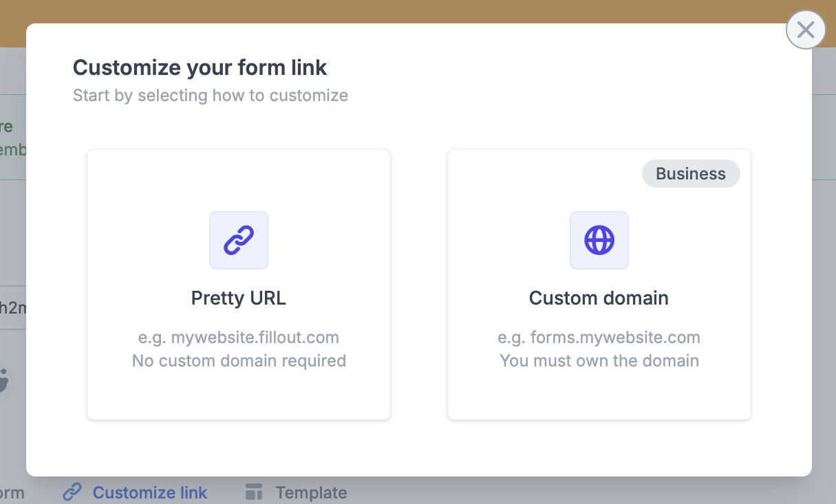Click the 'Start by selecting how to customize' subtitle
836x504 pixels.
point(211,95)
